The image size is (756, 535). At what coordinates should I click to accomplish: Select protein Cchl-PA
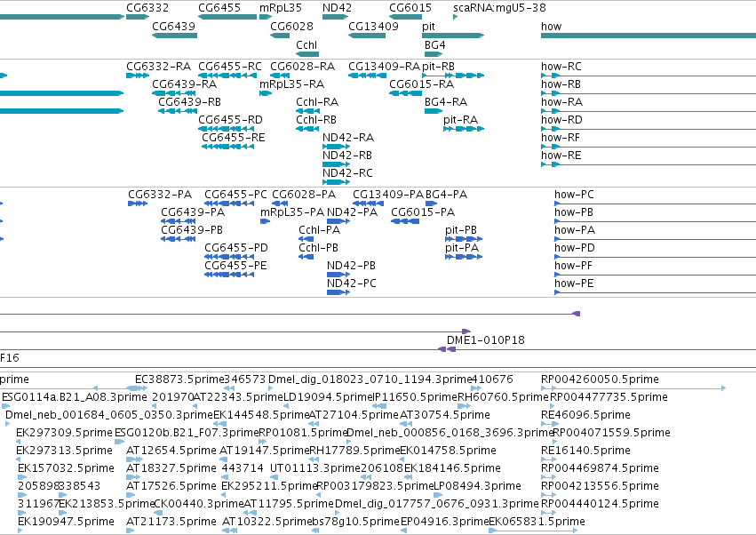(319, 230)
